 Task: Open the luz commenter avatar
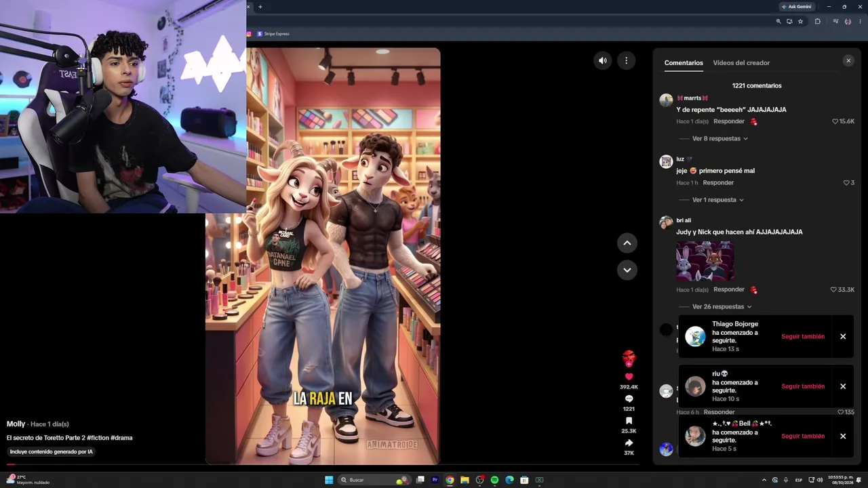click(x=666, y=161)
